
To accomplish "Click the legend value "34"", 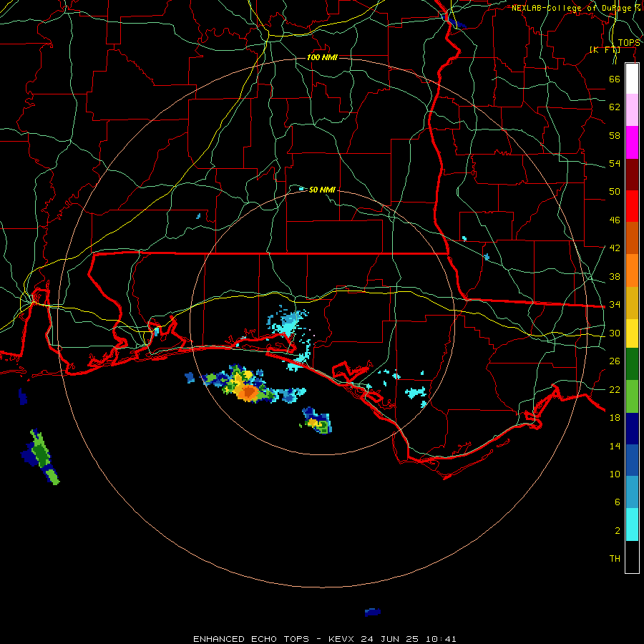I will (615, 305).
